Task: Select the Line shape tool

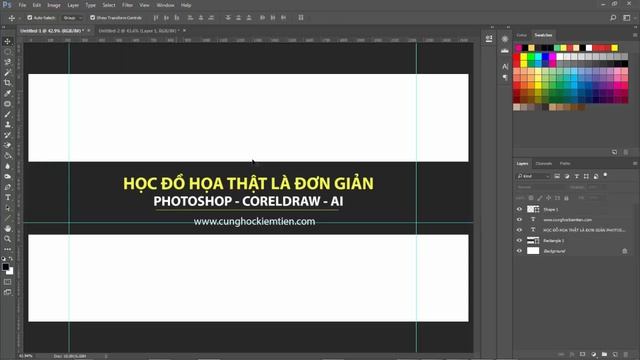Action: point(7,218)
